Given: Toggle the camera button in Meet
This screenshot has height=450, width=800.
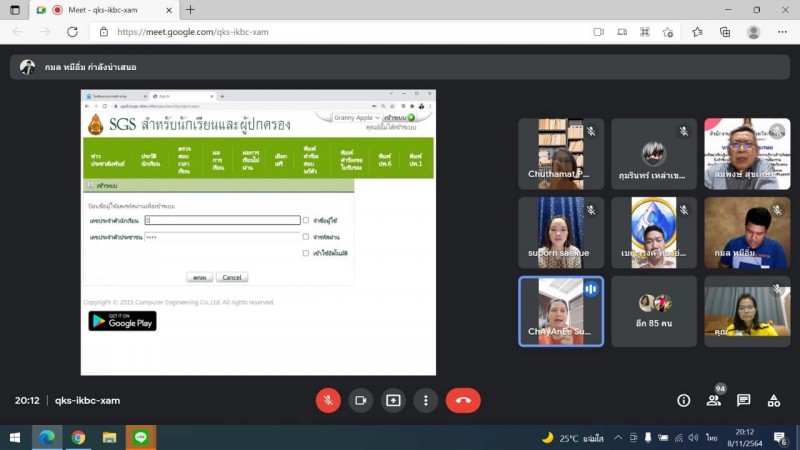Looking at the screenshot, I should click(360, 400).
